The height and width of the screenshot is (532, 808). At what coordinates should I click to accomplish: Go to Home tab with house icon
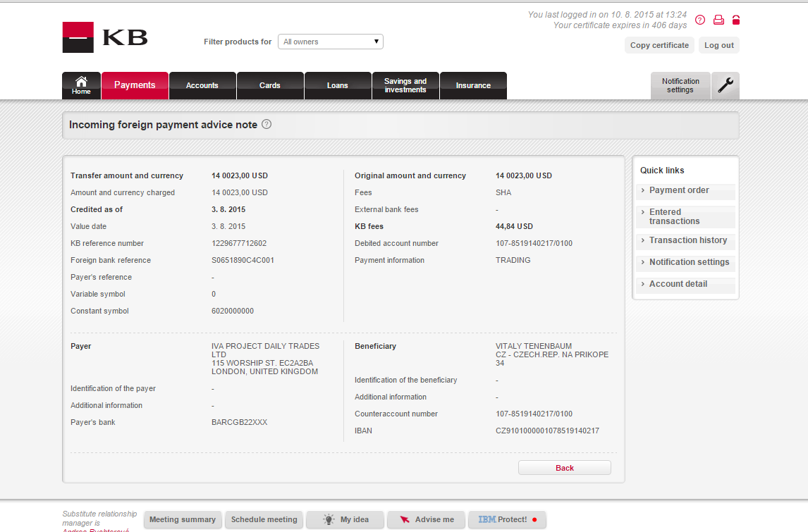(81, 85)
